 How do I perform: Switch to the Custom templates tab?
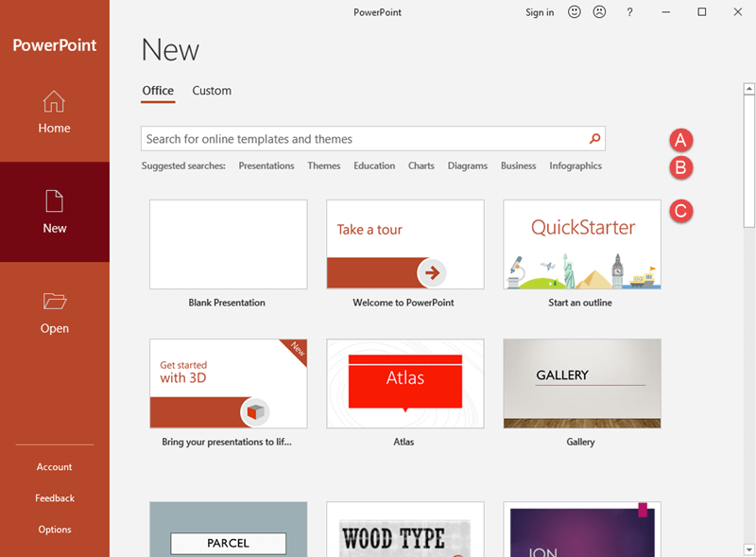211,90
